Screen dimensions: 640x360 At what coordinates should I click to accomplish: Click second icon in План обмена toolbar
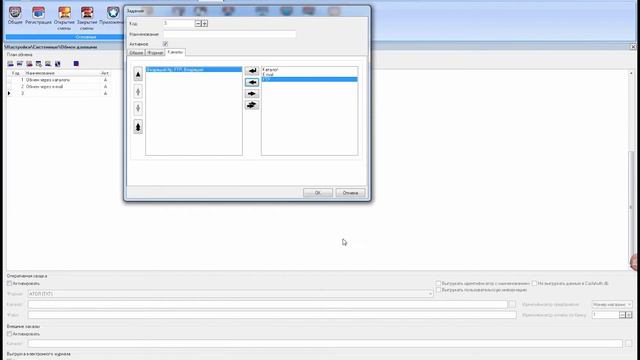click(20, 64)
